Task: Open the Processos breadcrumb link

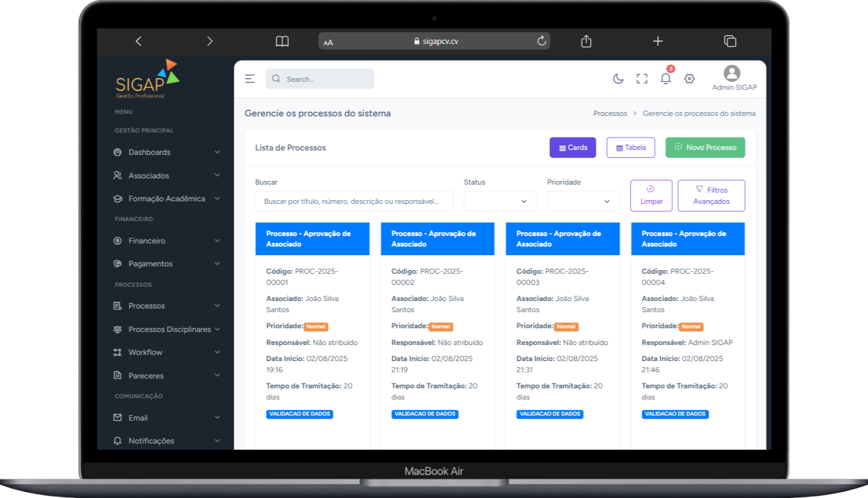Action: [x=610, y=113]
